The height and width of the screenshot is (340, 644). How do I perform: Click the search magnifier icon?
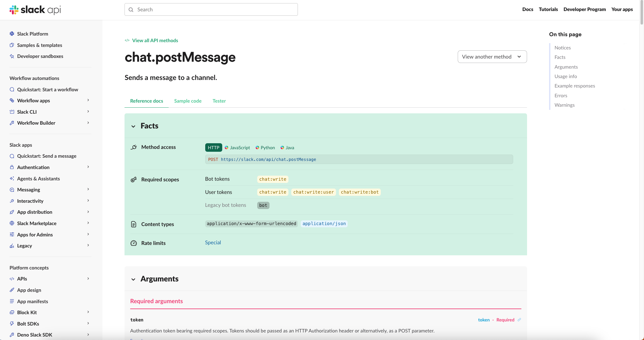coord(131,10)
